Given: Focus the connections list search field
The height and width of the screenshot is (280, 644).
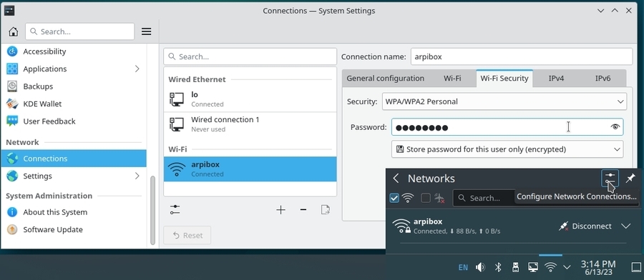Looking at the screenshot, I should tap(250, 56).
